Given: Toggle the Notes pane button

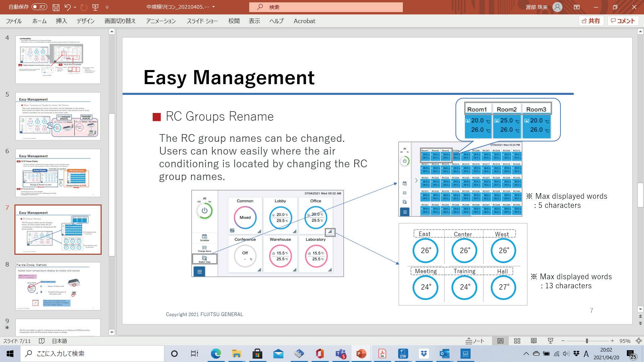Looking at the screenshot, I should coord(475,341).
